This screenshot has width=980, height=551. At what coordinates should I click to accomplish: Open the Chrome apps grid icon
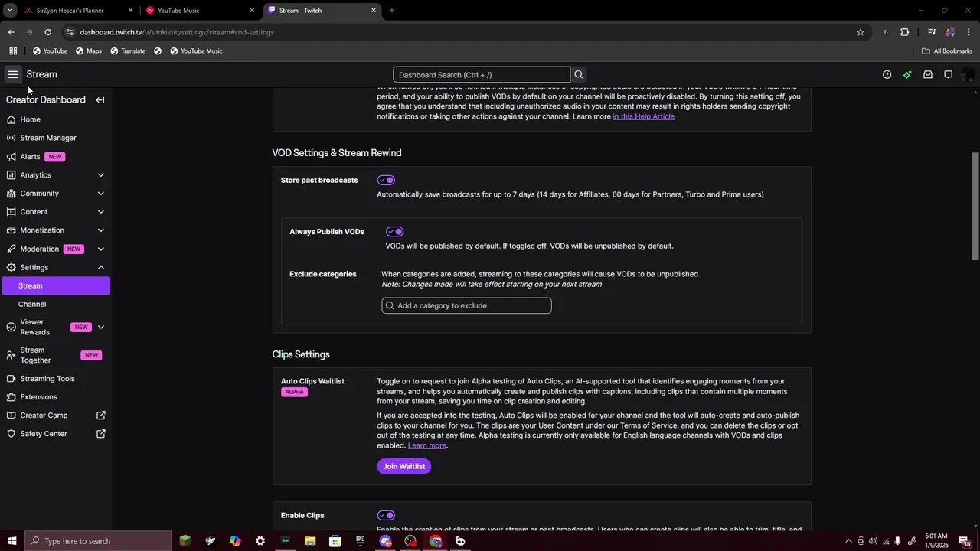(13, 51)
